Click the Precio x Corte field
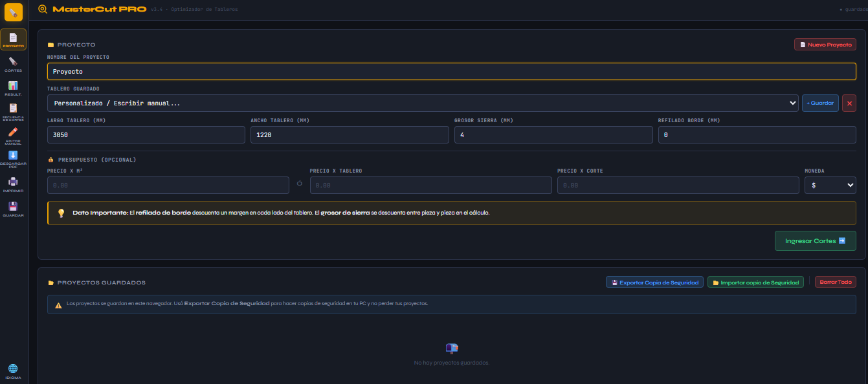Viewport: 868px width, 384px height. 678,185
